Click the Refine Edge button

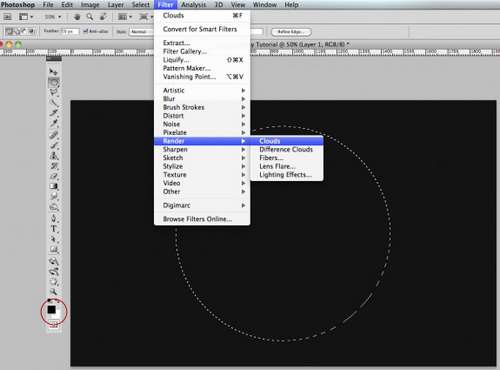point(291,32)
